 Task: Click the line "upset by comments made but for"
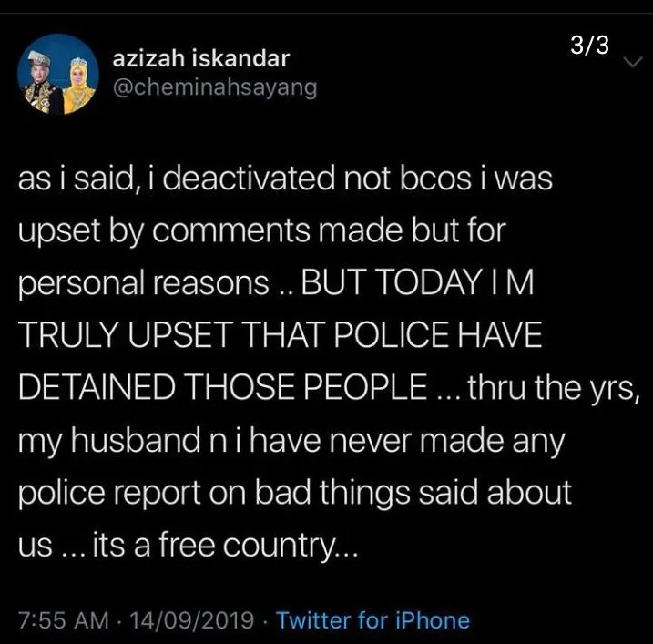click(260, 231)
